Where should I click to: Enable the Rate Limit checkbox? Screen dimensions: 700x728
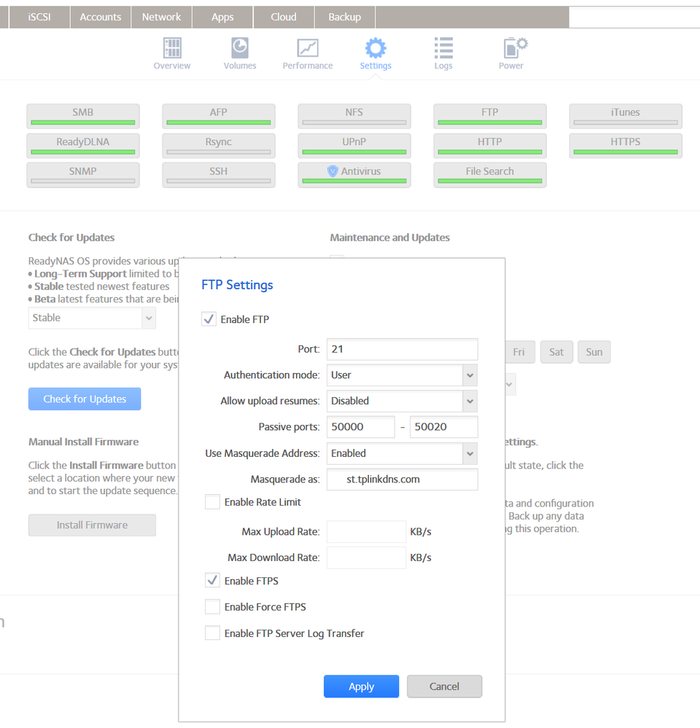pyautogui.click(x=212, y=502)
